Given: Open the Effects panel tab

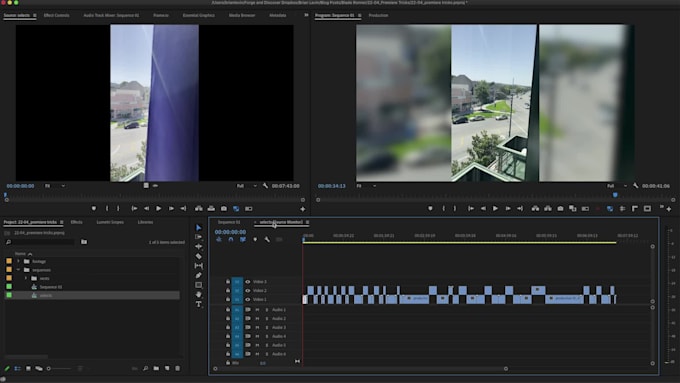Looking at the screenshot, I should 76,222.
